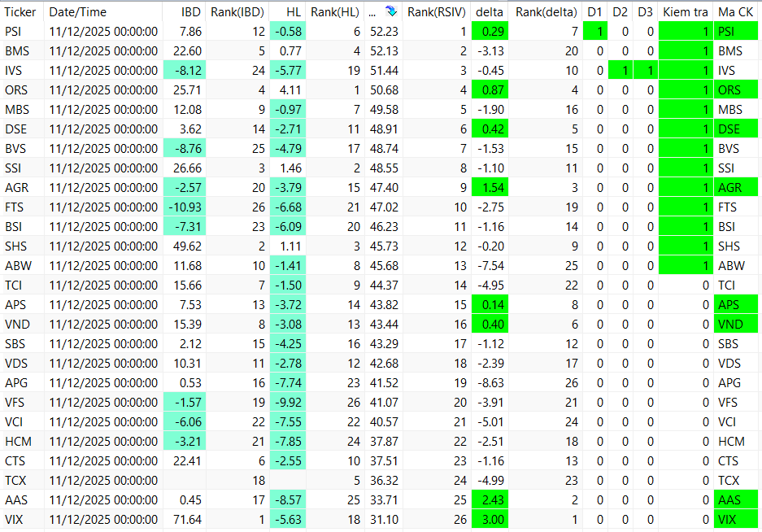The height and width of the screenshot is (532, 762).
Task: Click the green D3 cell in the IVS row
Action: click(x=646, y=71)
